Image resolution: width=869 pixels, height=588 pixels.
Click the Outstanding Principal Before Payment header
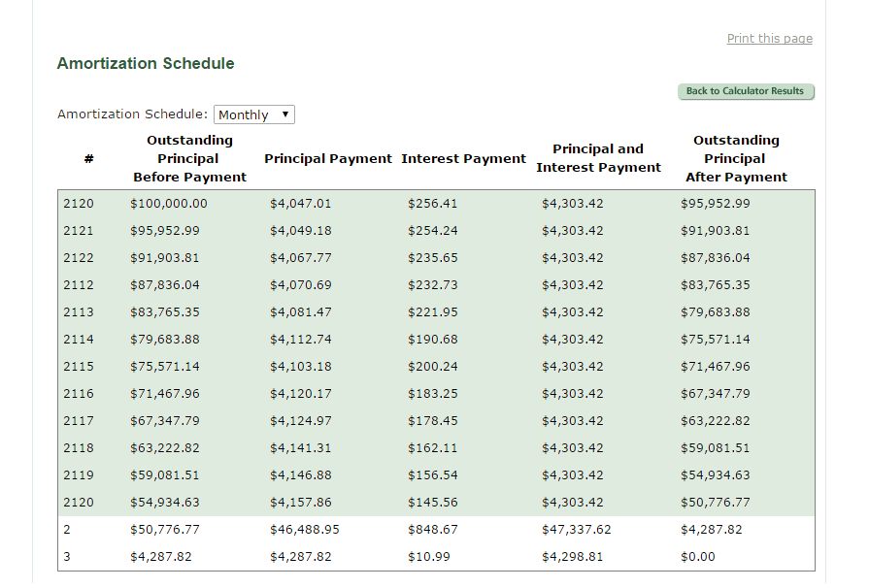(189, 159)
